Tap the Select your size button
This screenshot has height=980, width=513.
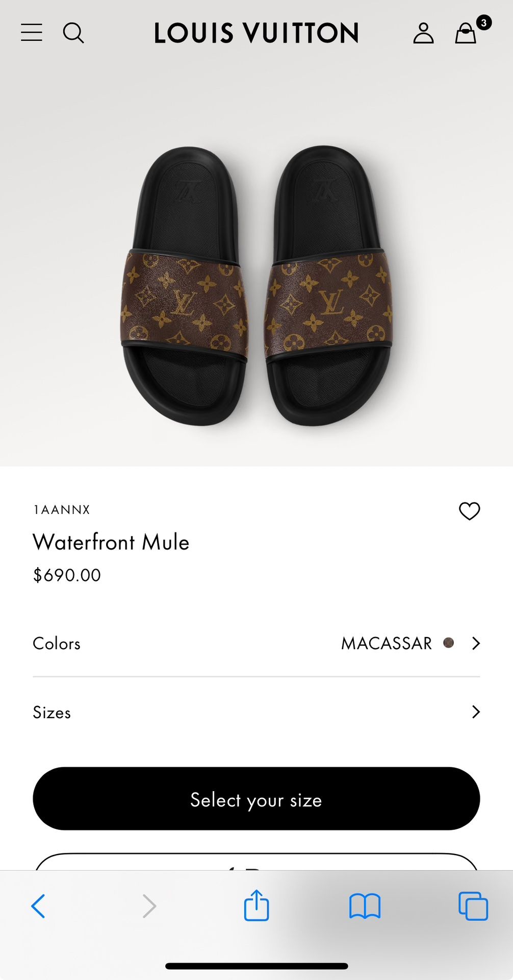[x=256, y=799]
